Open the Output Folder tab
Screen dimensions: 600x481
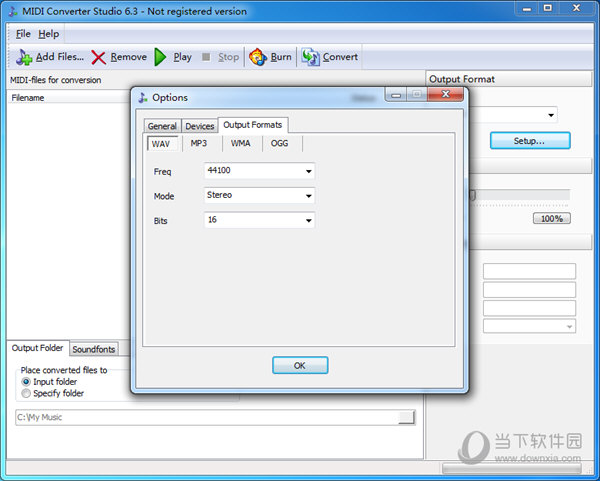tap(38, 348)
